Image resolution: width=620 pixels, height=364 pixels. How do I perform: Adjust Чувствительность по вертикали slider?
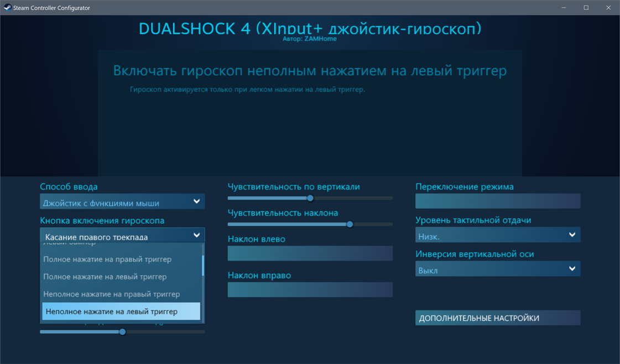[x=310, y=198]
